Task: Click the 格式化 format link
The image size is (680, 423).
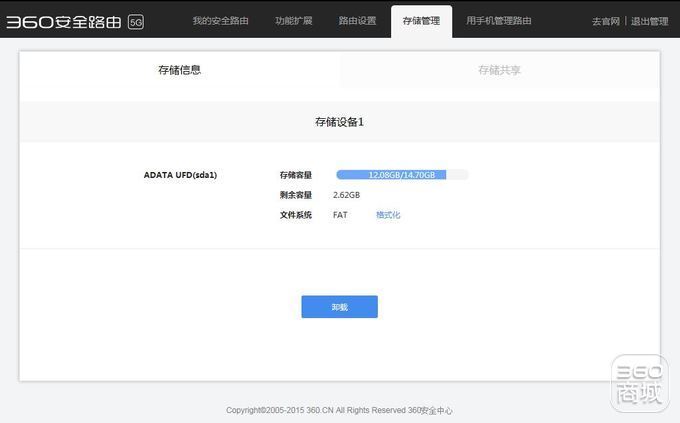Action: point(388,215)
